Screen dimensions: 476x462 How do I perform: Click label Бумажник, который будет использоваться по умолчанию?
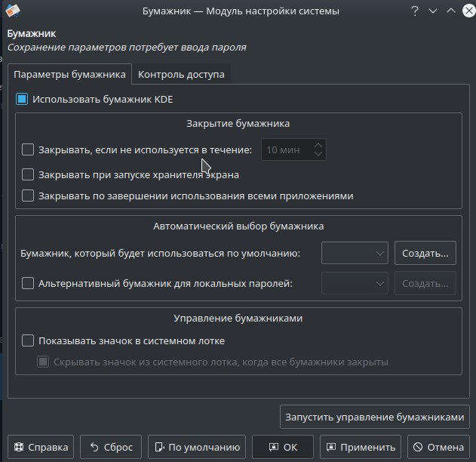160,254
